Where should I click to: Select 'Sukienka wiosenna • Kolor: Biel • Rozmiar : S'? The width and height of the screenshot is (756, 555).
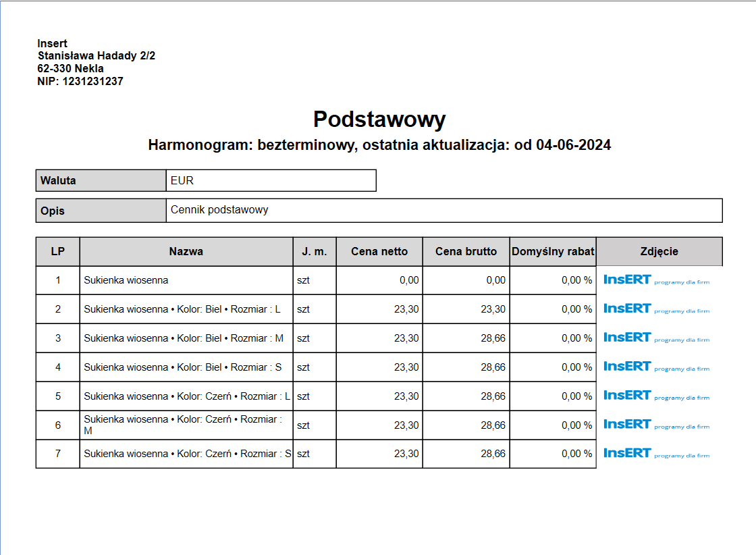(183, 367)
